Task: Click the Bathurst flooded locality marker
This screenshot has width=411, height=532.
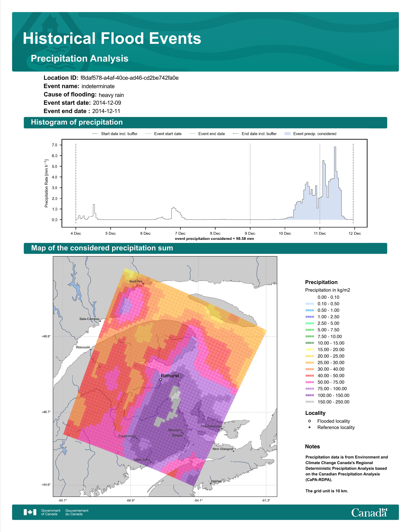Action: 161,379
